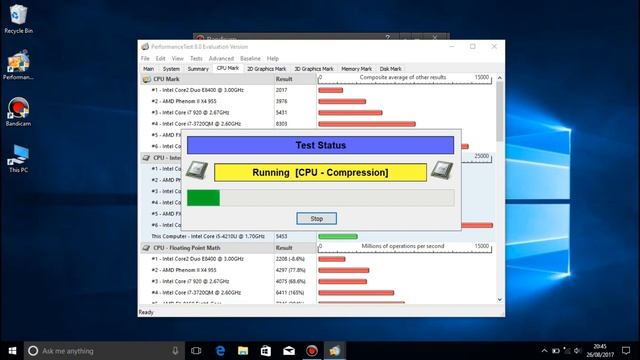Click the Ready status bar text
This screenshot has height=360, width=640.
(146, 312)
